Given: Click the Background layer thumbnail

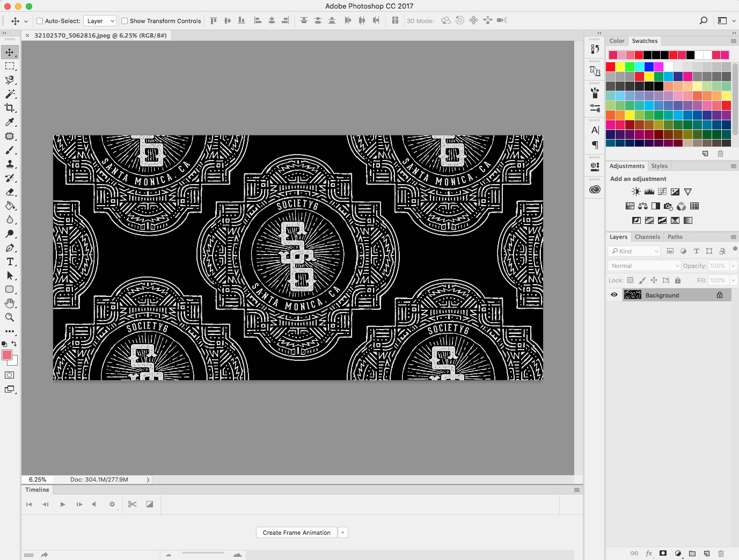Looking at the screenshot, I should [633, 295].
